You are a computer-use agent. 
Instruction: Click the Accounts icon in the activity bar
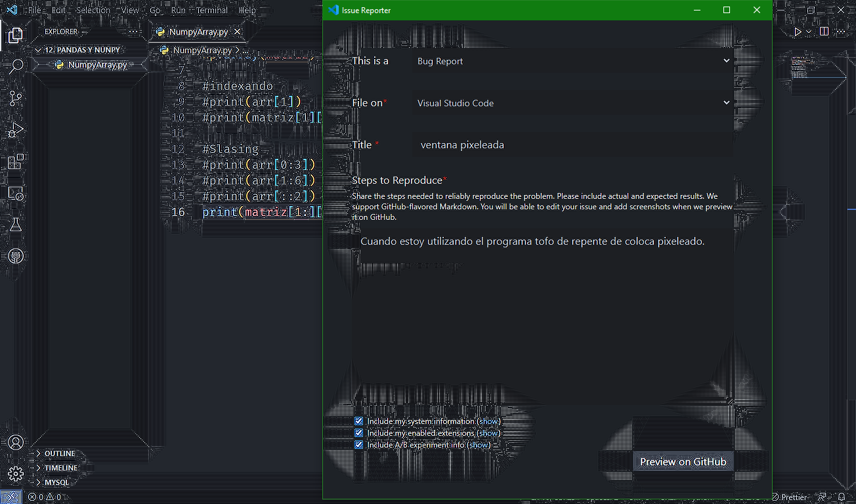pos(14,443)
